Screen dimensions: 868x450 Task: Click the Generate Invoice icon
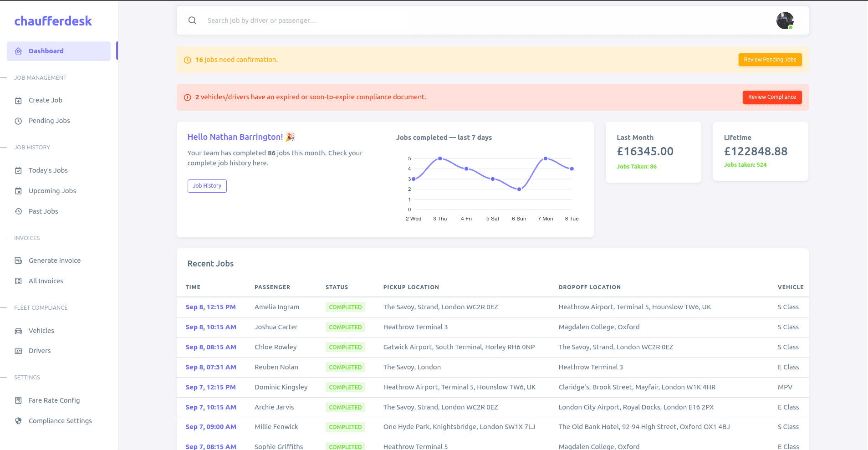(18, 261)
